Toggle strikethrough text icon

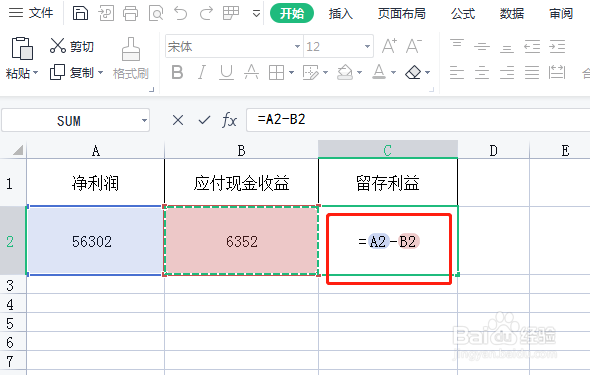[x=251, y=72]
